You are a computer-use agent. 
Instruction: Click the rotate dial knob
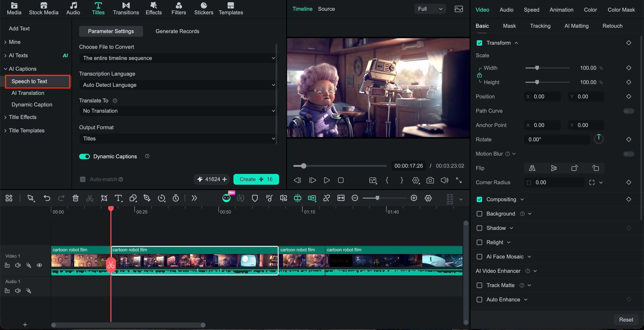tap(599, 139)
